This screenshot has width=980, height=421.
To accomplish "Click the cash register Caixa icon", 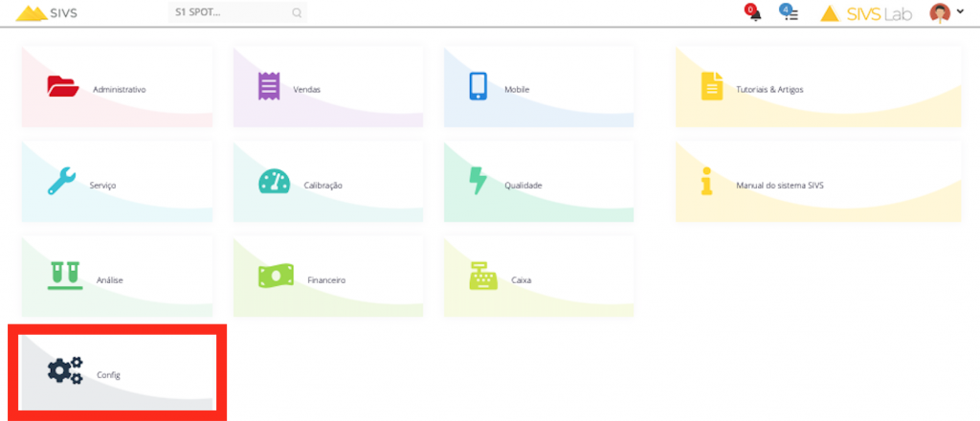I will pyautogui.click(x=483, y=276).
